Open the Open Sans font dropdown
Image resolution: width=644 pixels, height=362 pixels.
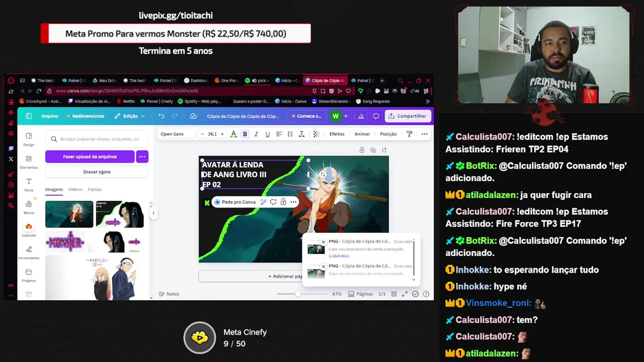click(x=176, y=134)
